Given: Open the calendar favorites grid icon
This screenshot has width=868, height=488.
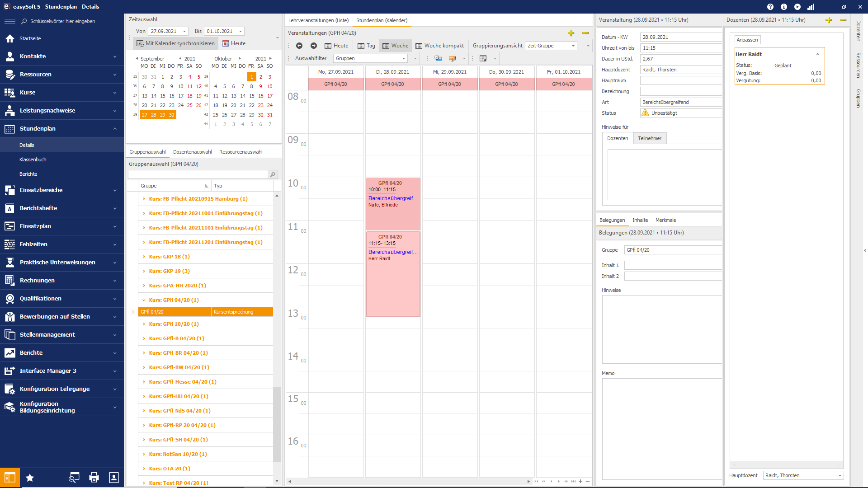Looking at the screenshot, I should pos(483,58).
